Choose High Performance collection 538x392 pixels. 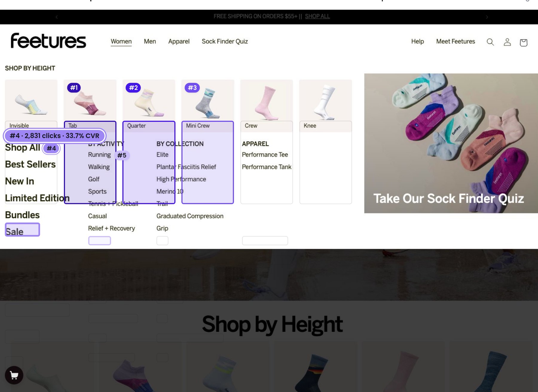181,179
